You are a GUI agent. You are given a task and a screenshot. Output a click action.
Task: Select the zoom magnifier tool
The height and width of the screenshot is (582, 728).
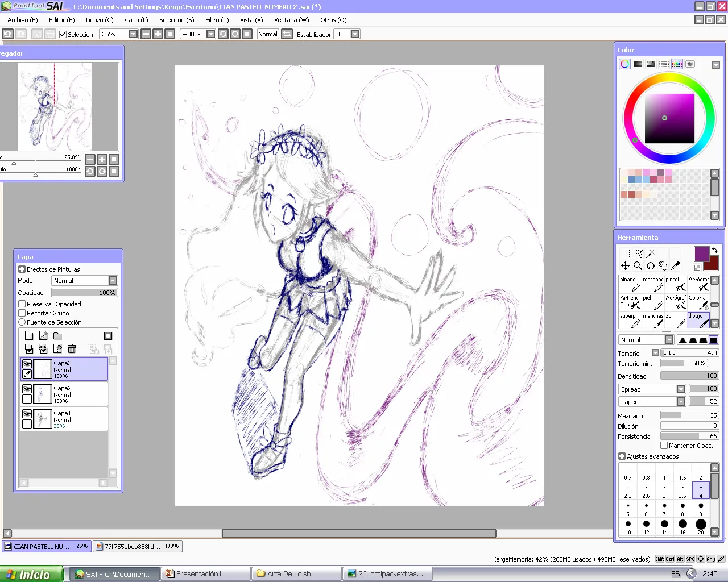point(638,265)
